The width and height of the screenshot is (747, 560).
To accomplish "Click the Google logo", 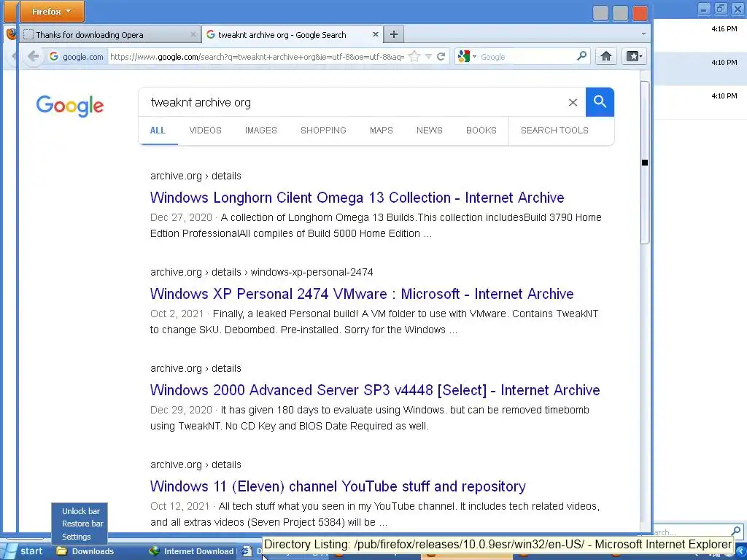I will [69, 105].
